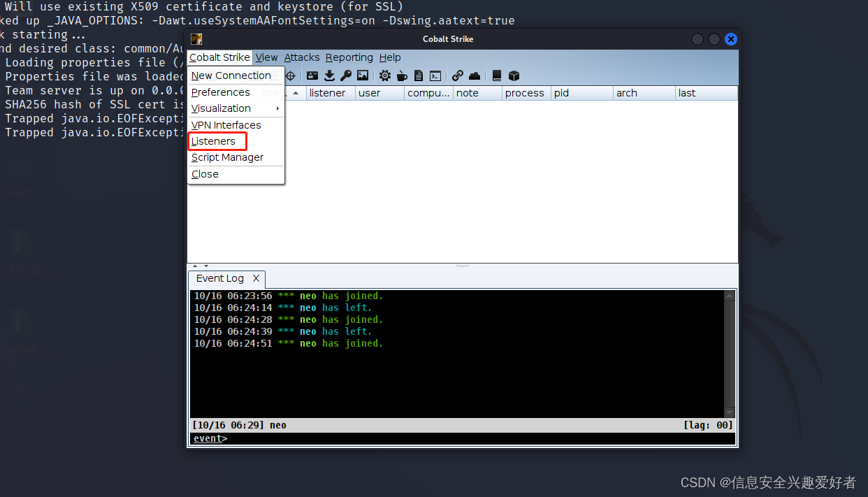Click the 06:24:39 neo has left entry

[283, 331]
